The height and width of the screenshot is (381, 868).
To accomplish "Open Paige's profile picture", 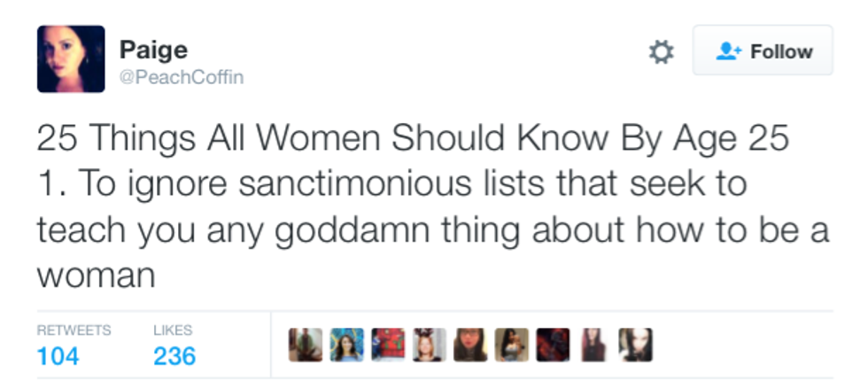I will pyautogui.click(x=71, y=58).
